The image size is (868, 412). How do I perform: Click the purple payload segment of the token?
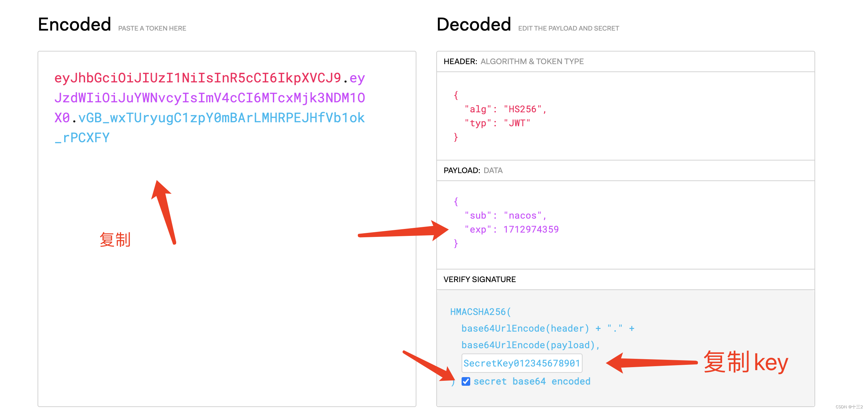210,98
